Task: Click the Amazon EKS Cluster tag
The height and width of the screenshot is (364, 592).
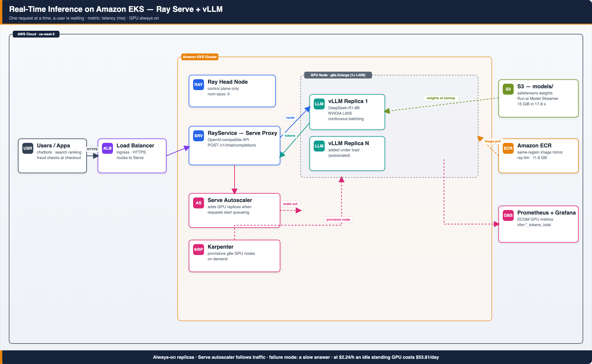Action: (200, 57)
